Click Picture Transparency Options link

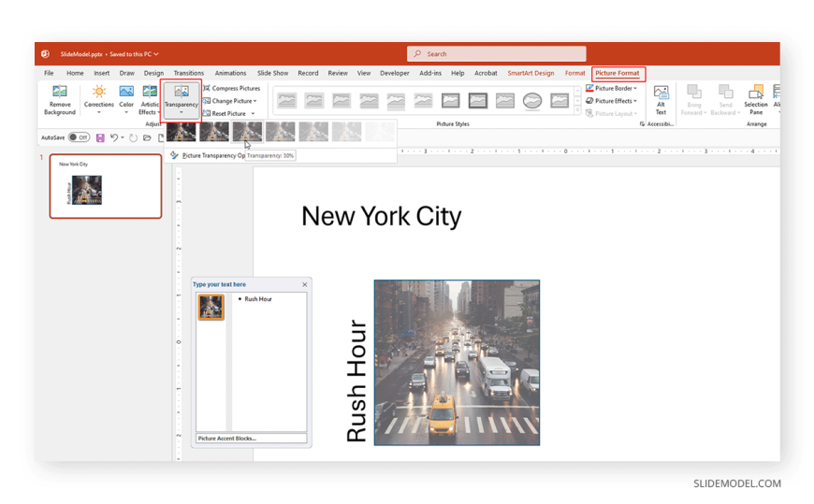point(208,155)
